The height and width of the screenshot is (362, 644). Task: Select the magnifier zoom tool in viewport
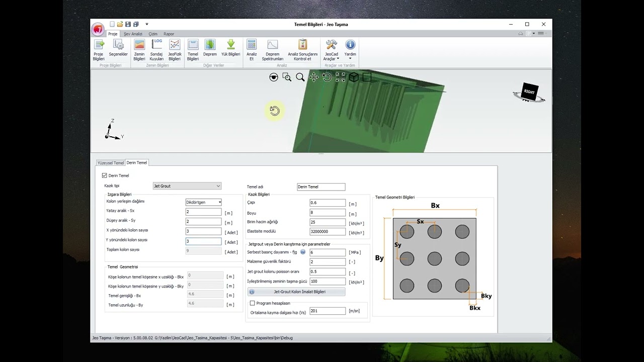pos(300,77)
